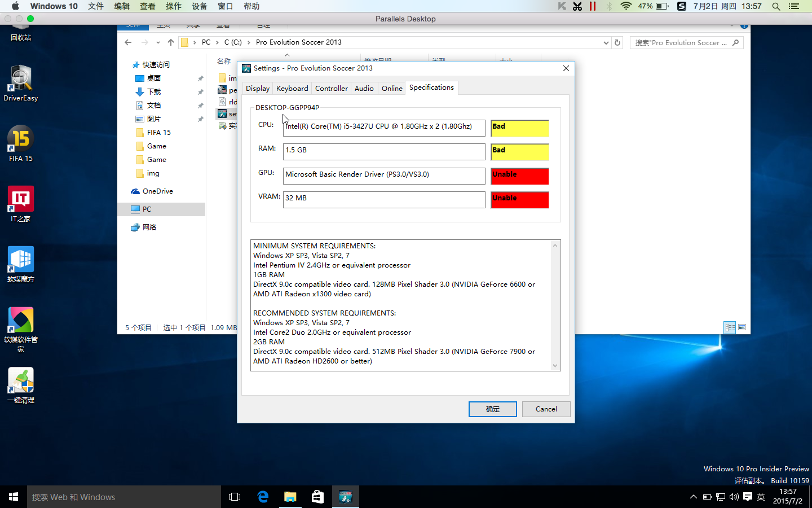Open Task View on the taskbar
The image size is (812, 508).
click(x=235, y=497)
